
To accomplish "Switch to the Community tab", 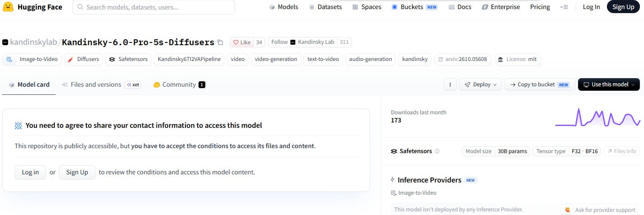I will (x=179, y=84).
